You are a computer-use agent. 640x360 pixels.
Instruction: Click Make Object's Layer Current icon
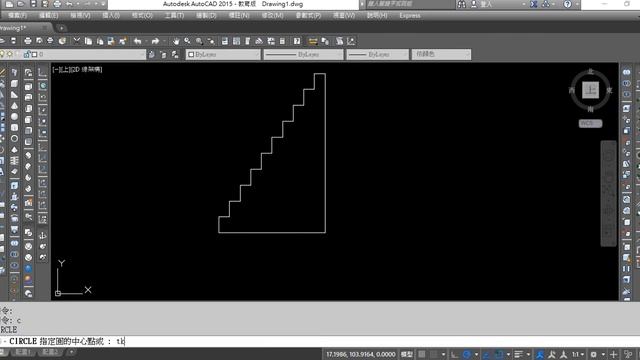[151, 54]
